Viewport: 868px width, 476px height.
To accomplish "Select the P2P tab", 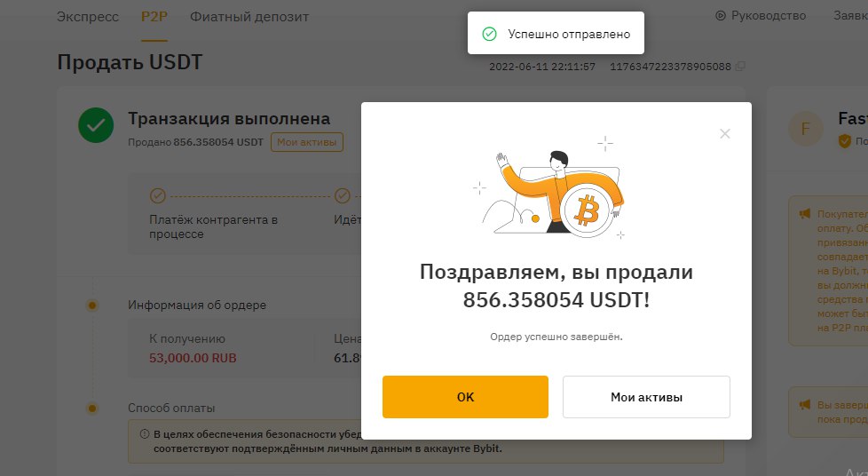I will [x=154, y=17].
